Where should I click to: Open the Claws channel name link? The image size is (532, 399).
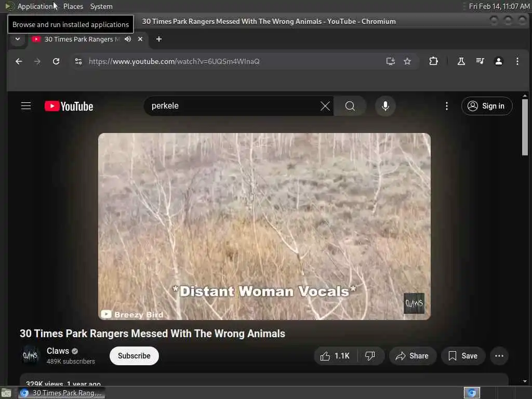click(58, 351)
